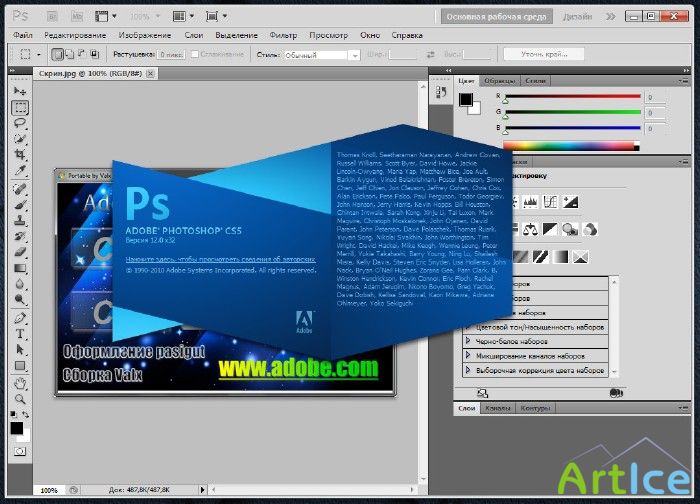Open the Файл menu
Viewport: 700px width, 504px height.
(x=23, y=35)
